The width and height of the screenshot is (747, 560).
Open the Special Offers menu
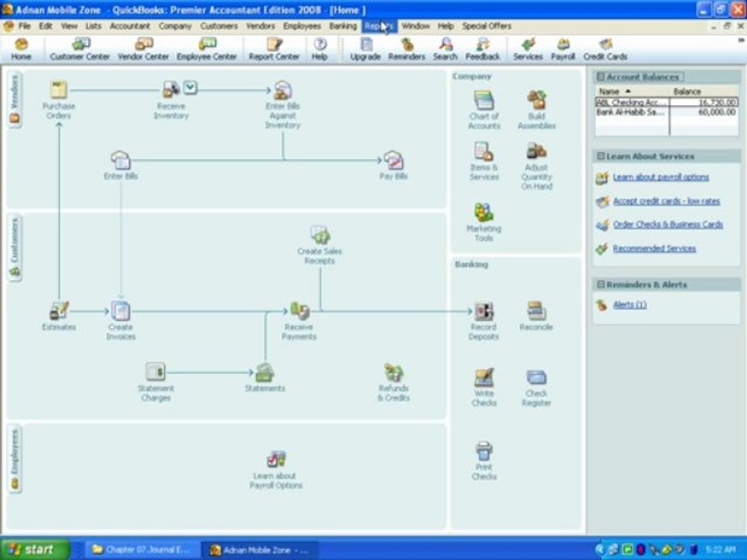click(x=486, y=26)
